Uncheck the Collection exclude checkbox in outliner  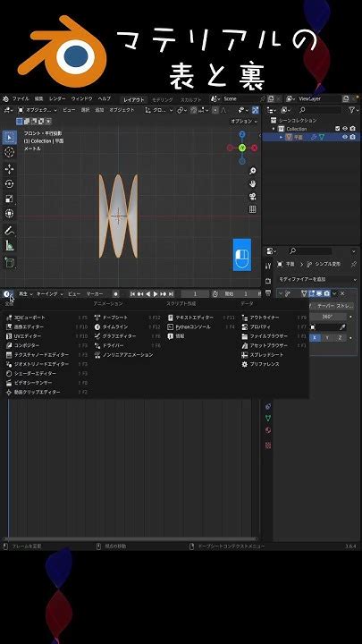coord(337,129)
